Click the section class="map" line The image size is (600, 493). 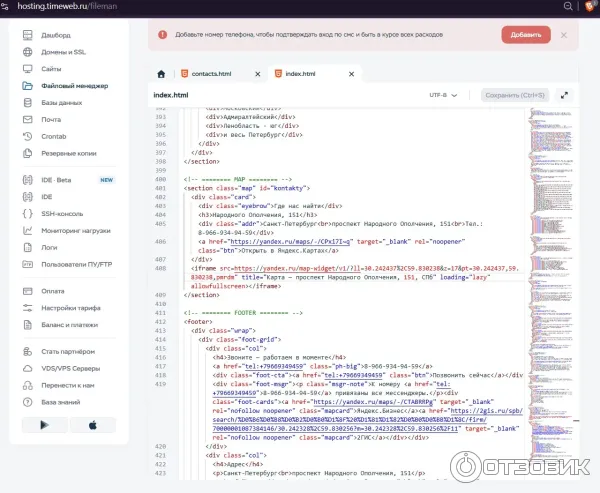pos(246,188)
